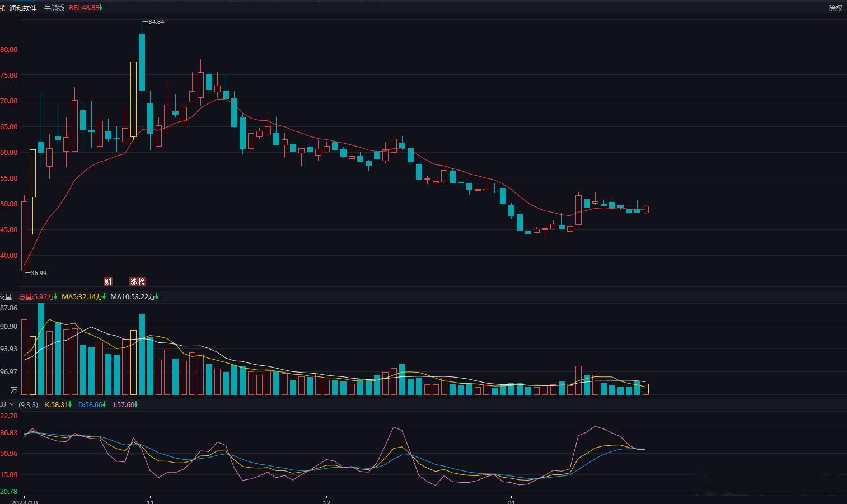Click the 15.09 KDJ axis label

pyautogui.click(x=9, y=474)
